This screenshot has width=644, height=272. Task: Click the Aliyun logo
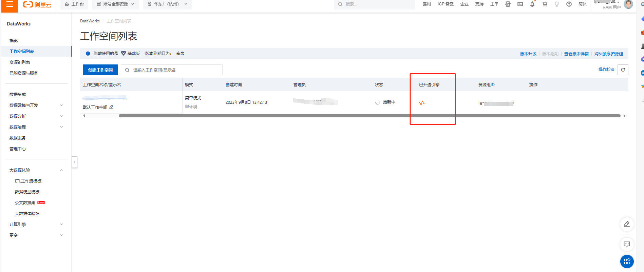click(x=37, y=4)
